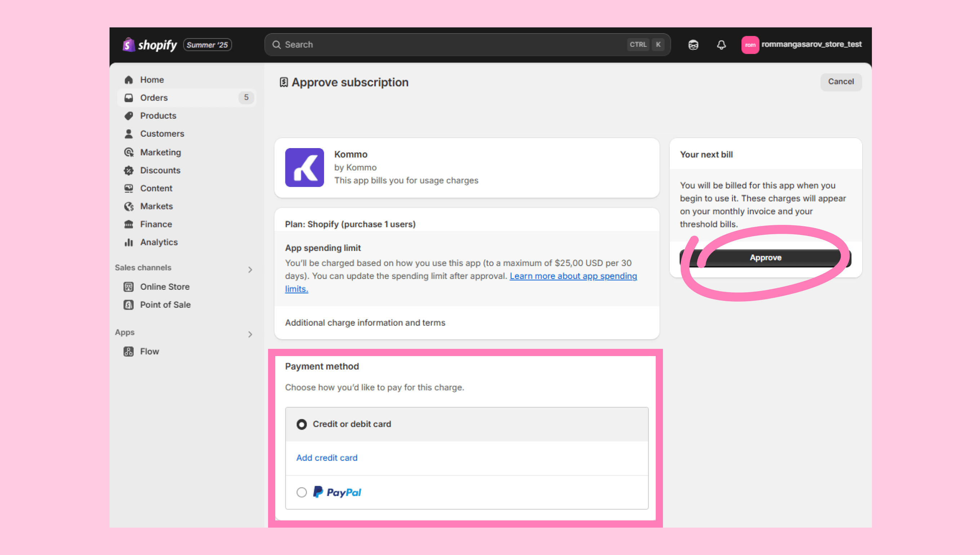Click Add credit card link

327,458
